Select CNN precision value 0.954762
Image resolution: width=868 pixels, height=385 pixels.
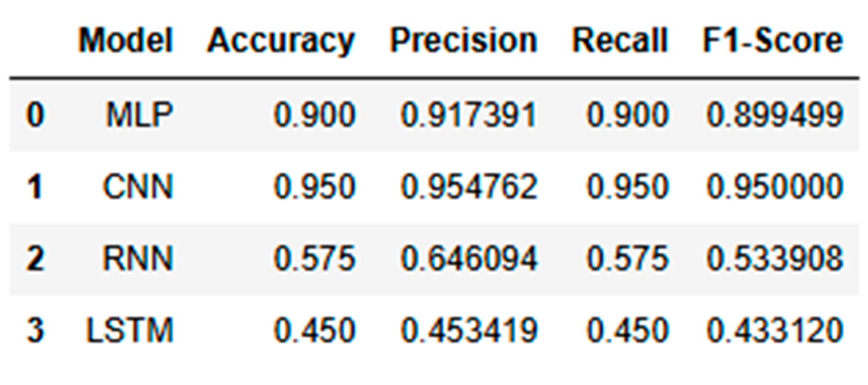pyautogui.click(x=469, y=186)
